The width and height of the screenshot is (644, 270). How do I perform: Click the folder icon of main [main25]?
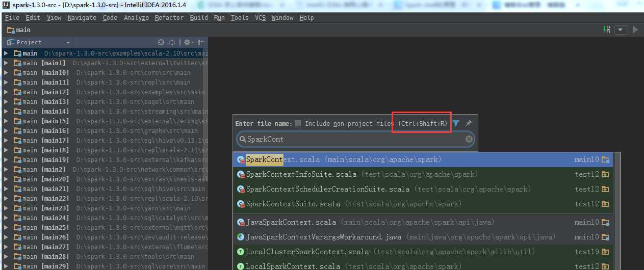point(17,228)
